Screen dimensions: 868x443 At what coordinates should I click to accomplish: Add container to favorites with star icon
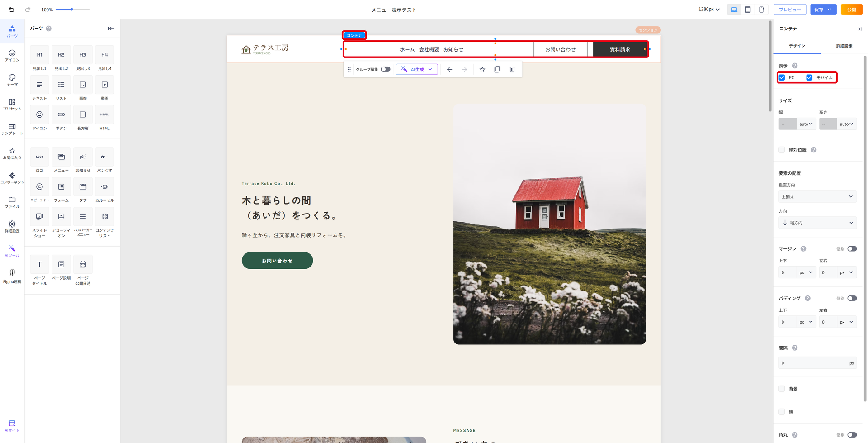coord(482,69)
